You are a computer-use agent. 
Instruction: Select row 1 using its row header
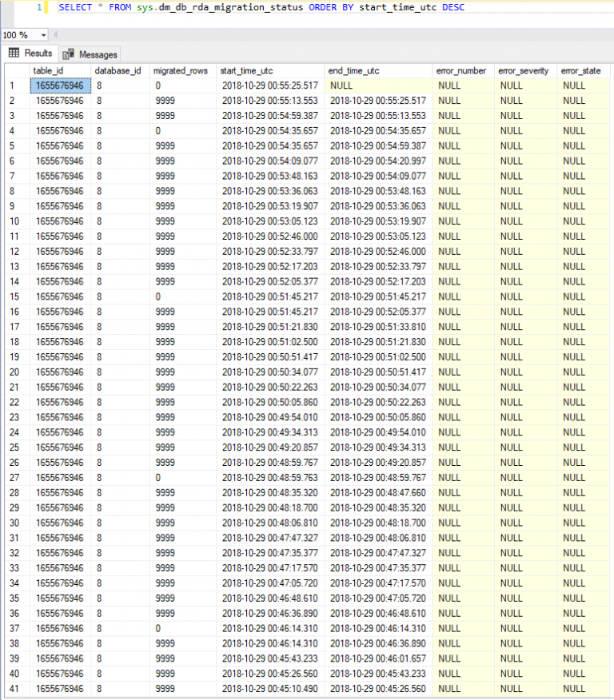[14, 86]
